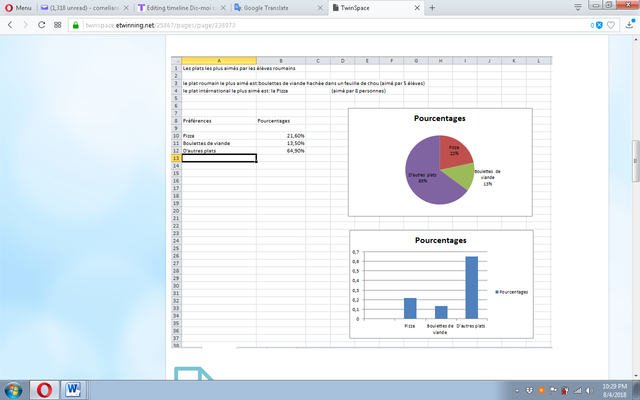The height and width of the screenshot is (400, 640).
Task: Bookmark page with heart icon
Action: 611,25
